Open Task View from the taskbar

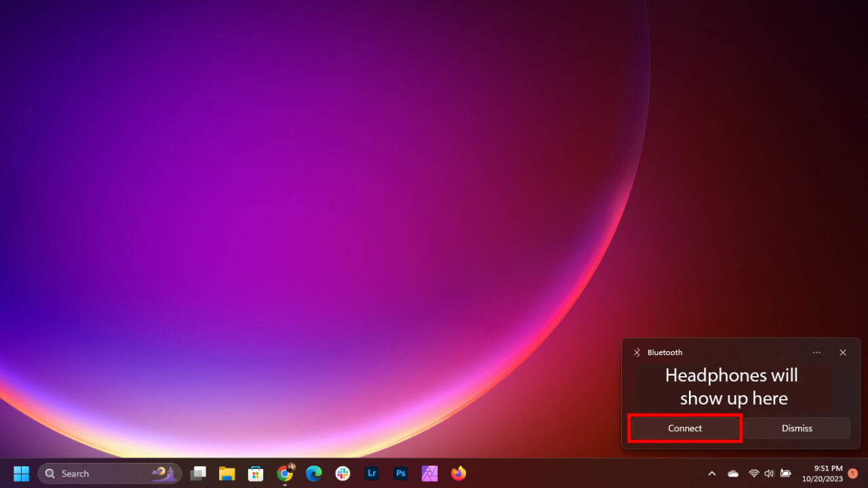coord(198,473)
